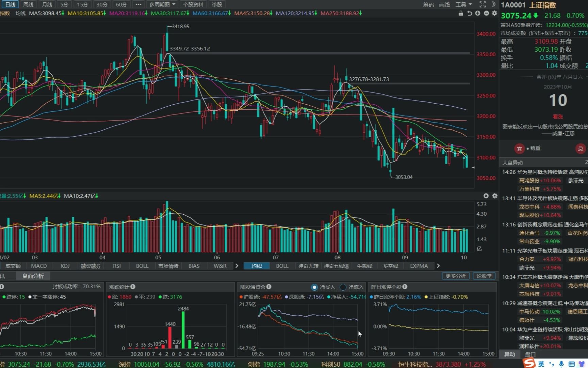Switch to 5分 period tab
The image size is (588, 368).
[x=64, y=4]
